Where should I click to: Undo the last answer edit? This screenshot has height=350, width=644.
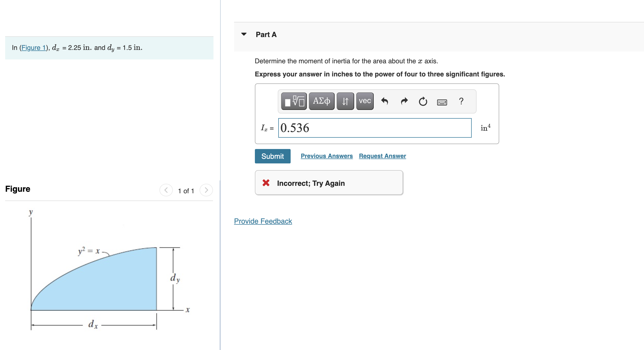(384, 101)
